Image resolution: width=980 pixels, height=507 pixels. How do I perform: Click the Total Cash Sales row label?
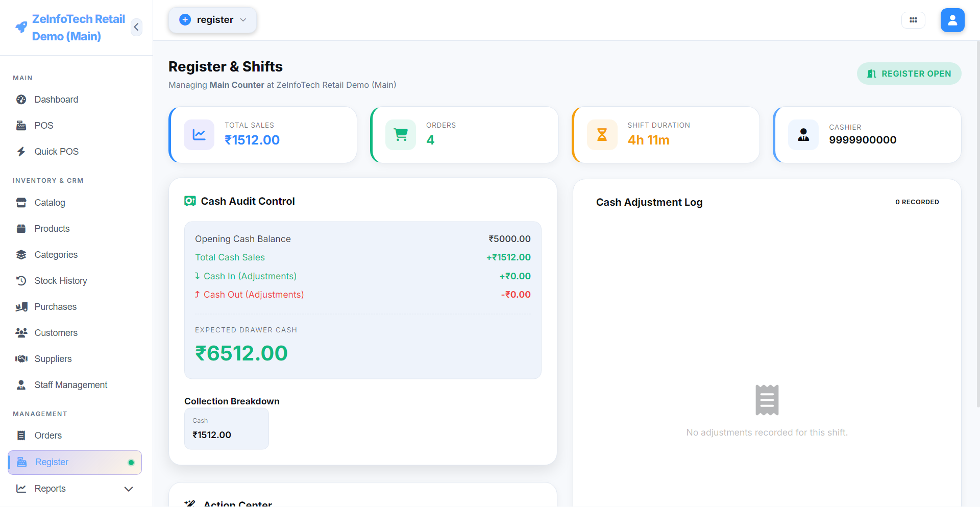[x=230, y=257]
